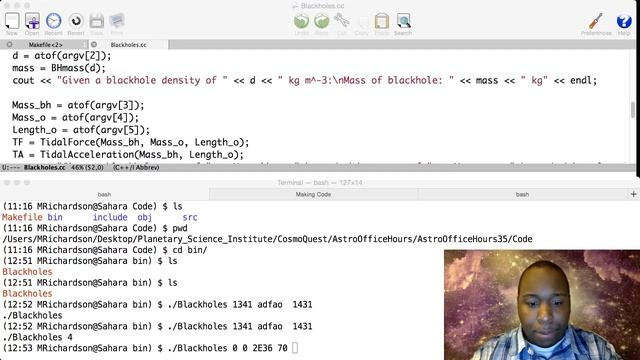Click the webcam video overlay

tap(542, 305)
